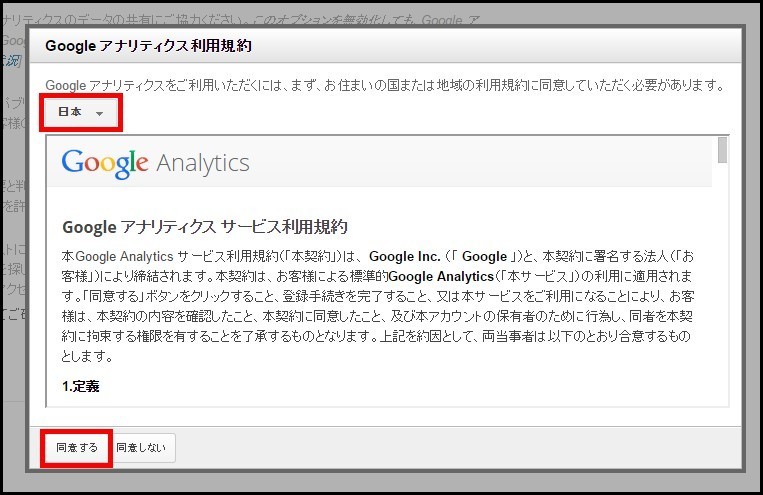Viewport: 763px width, 495px height.
Task: Click the scrollbar track below the thumb
Action: click(722, 300)
